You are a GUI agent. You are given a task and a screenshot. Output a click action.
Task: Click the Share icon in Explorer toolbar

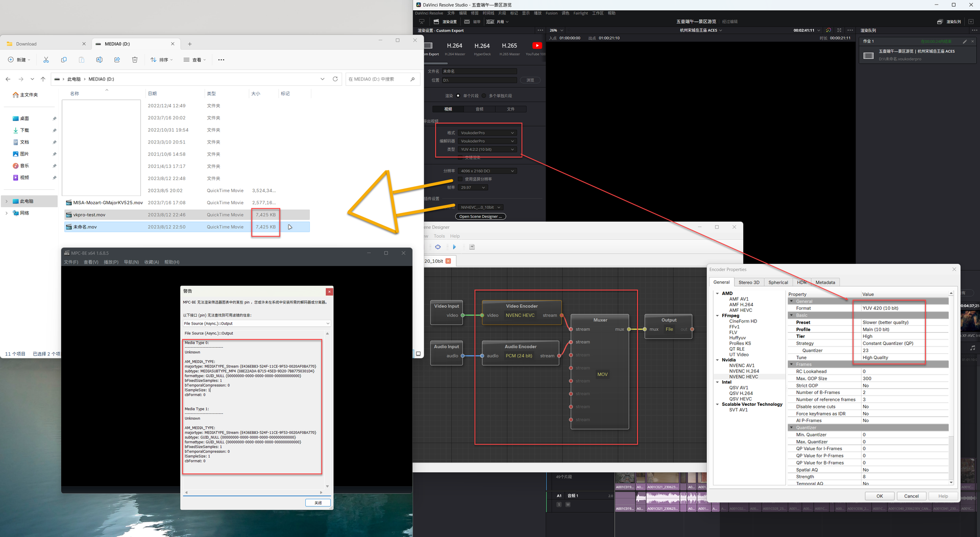point(117,60)
